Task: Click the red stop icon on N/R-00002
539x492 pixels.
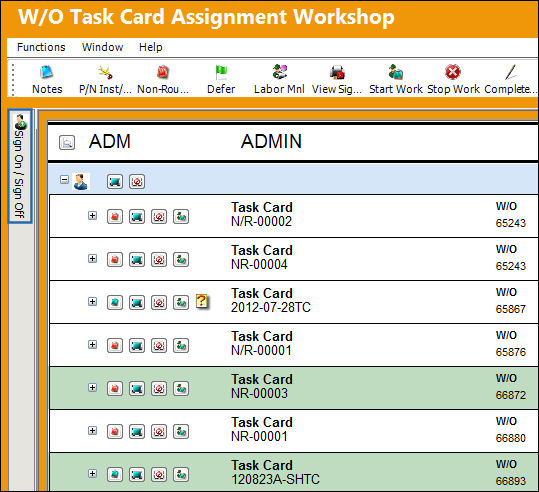Action: 159,217
